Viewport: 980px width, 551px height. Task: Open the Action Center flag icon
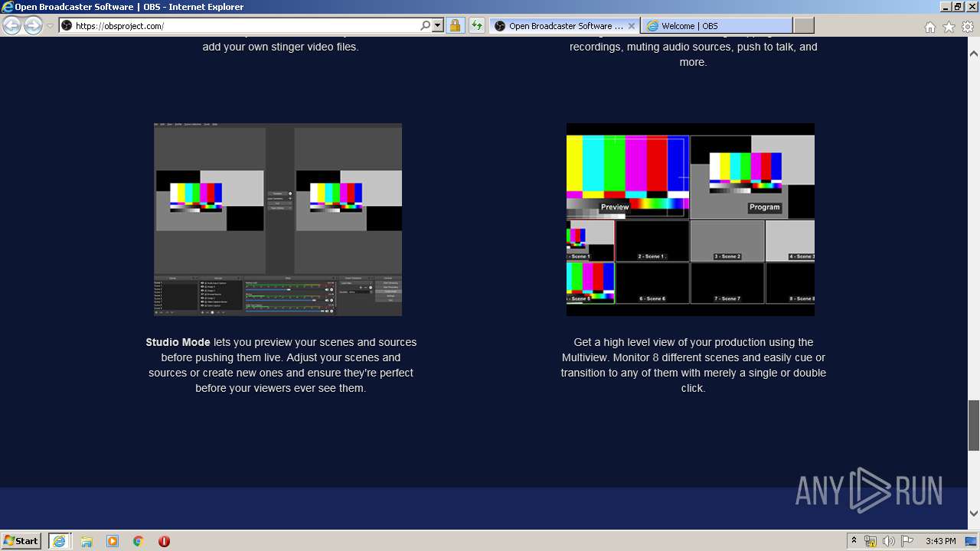(907, 541)
